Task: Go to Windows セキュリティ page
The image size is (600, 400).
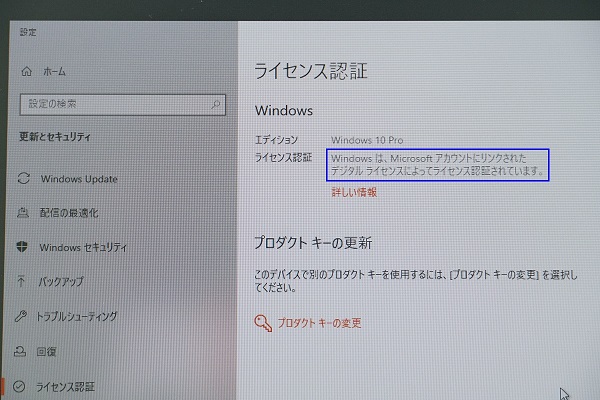Action: (x=83, y=247)
